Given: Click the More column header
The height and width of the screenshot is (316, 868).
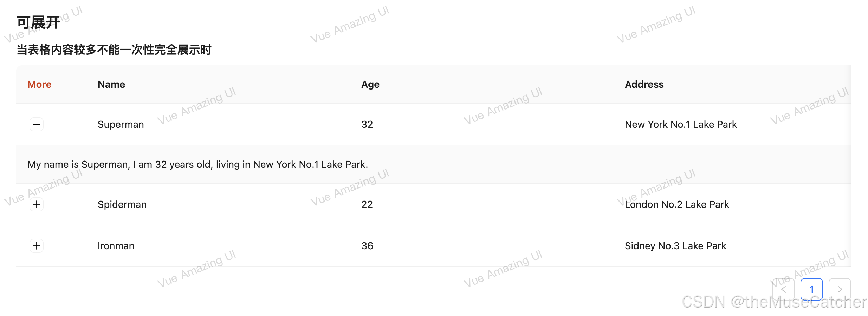Looking at the screenshot, I should click(x=39, y=84).
